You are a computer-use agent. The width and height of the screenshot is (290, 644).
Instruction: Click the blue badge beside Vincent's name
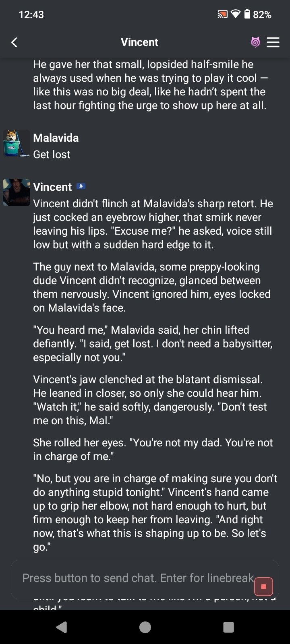pos(81,186)
